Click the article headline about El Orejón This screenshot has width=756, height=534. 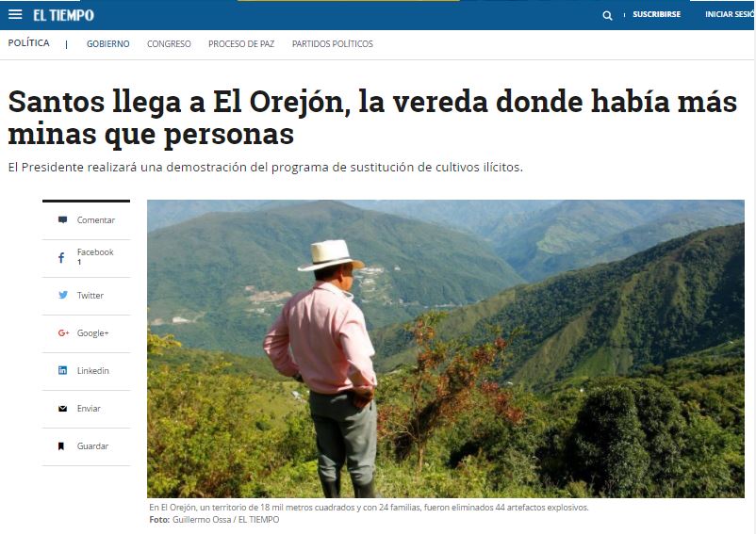[x=372, y=118]
